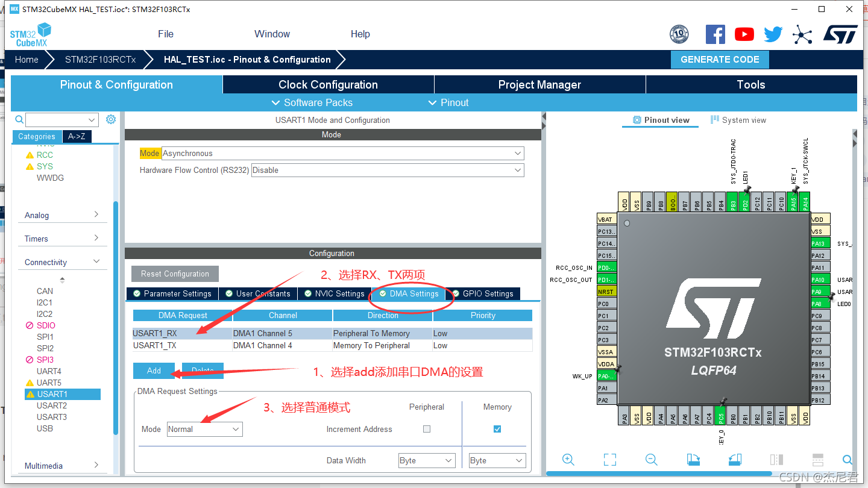This screenshot has height=488, width=868.
Task: Open the Mode Asynchronous dropdown
Action: [343, 153]
